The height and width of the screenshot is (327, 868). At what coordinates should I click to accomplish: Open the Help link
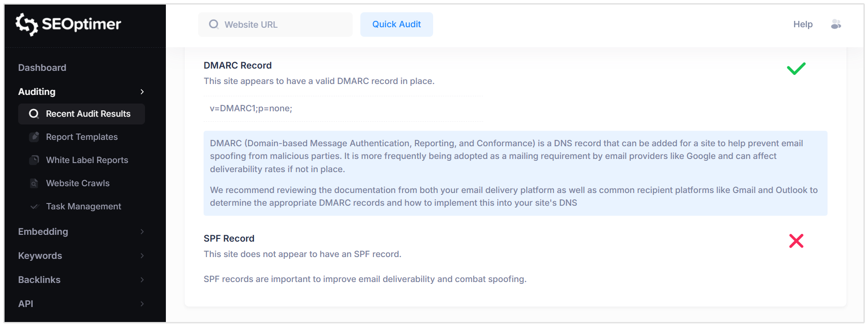coord(803,24)
